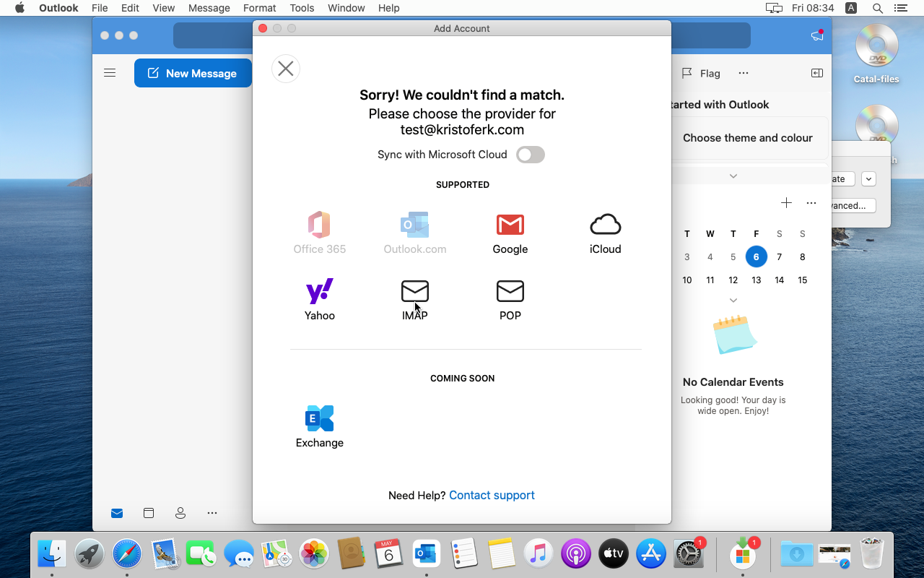Expand the chevron below the calendar dates
Viewport: 924px width, 578px height.
pos(733,301)
